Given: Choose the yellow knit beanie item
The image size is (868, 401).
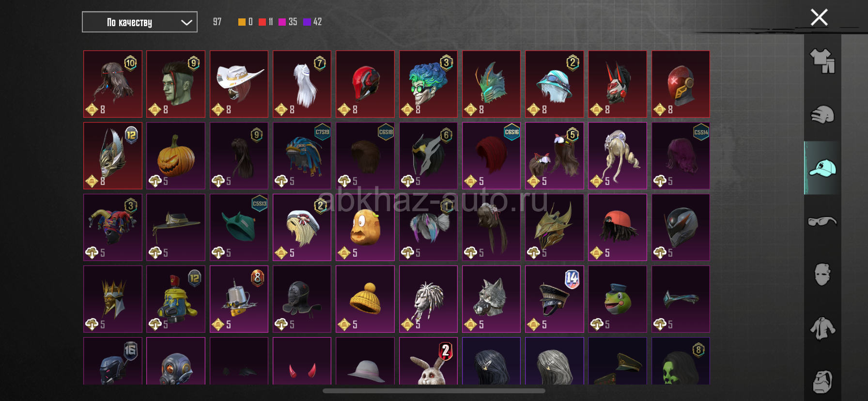Looking at the screenshot, I should pyautogui.click(x=365, y=299).
